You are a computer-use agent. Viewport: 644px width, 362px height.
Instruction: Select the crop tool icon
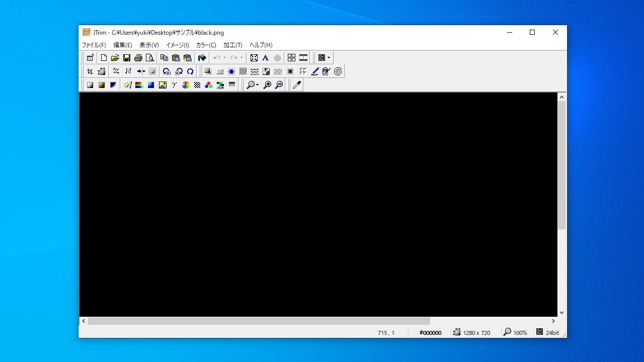[90, 71]
